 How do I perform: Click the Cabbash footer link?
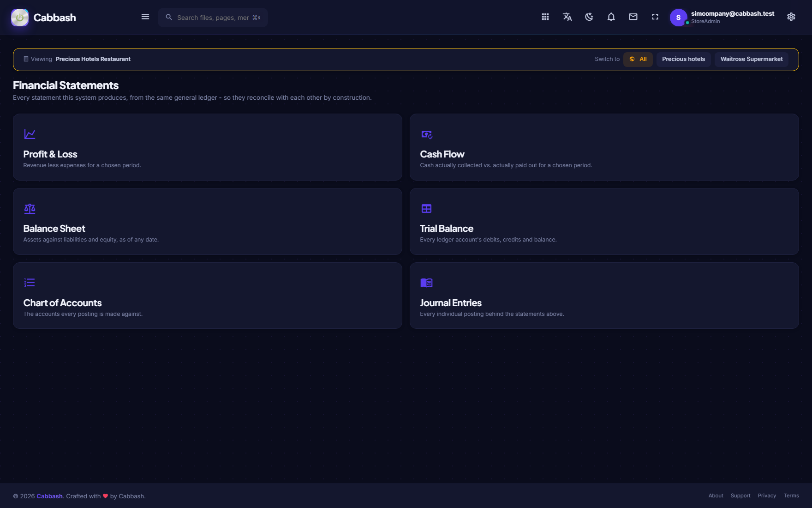click(50, 496)
